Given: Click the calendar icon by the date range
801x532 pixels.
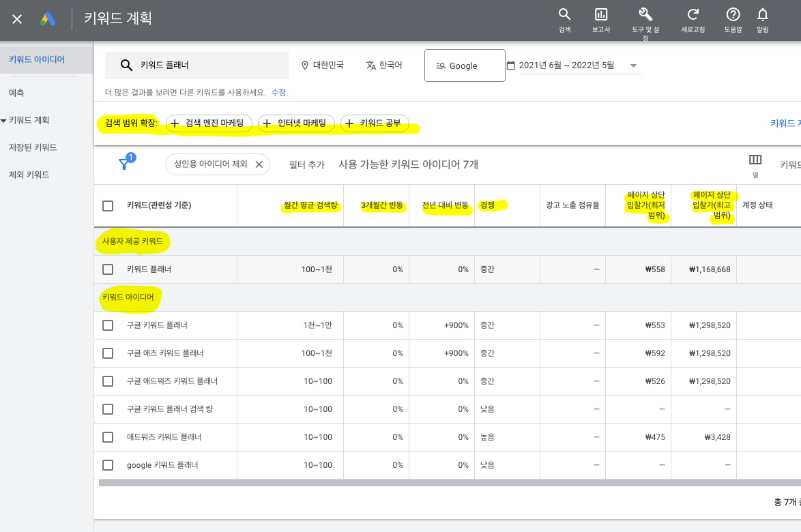Looking at the screenshot, I should click(510, 65).
